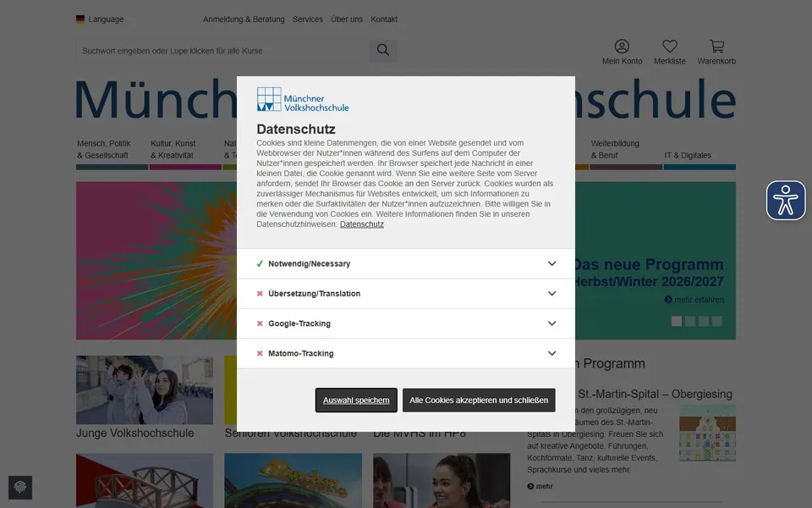Select Mensch, Politik & Gesellschaft category
The height and width of the screenshot is (508, 812).
tap(112, 153)
